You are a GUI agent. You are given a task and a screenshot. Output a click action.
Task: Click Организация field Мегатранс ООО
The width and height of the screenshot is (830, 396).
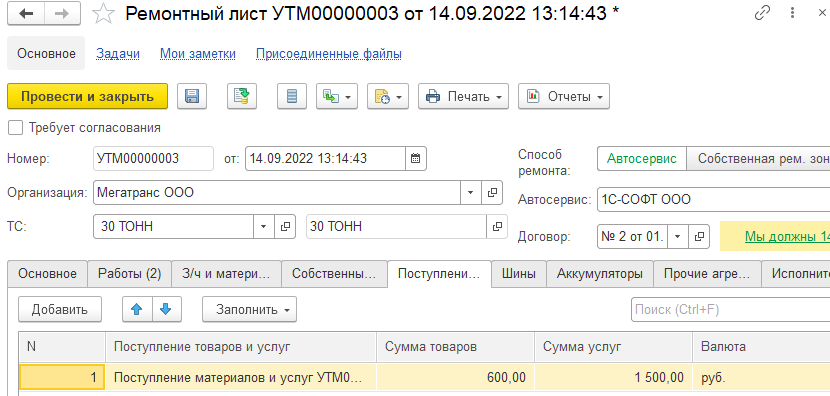click(277, 193)
